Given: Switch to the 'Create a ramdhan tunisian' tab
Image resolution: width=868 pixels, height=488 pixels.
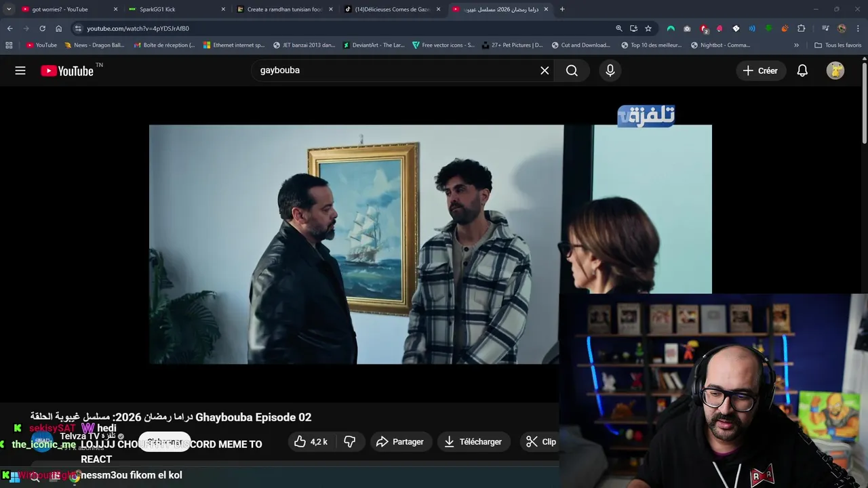Looking at the screenshot, I should pyautogui.click(x=283, y=9).
